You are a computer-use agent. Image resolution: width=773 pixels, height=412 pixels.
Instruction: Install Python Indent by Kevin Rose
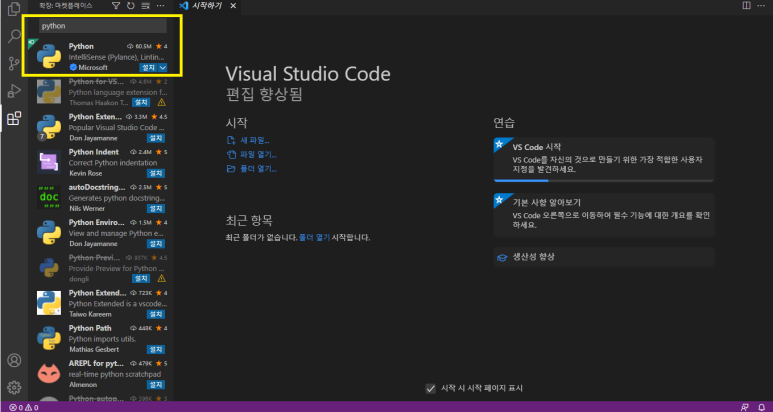click(x=156, y=173)
